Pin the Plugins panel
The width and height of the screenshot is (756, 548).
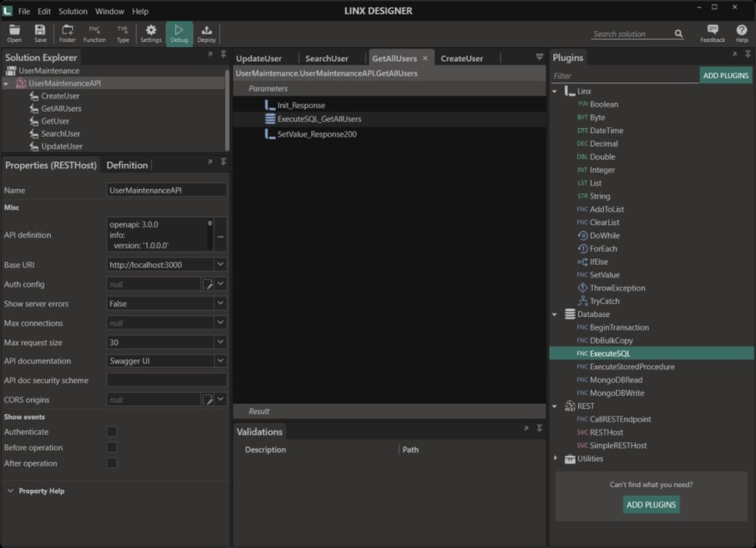point(747,54)
